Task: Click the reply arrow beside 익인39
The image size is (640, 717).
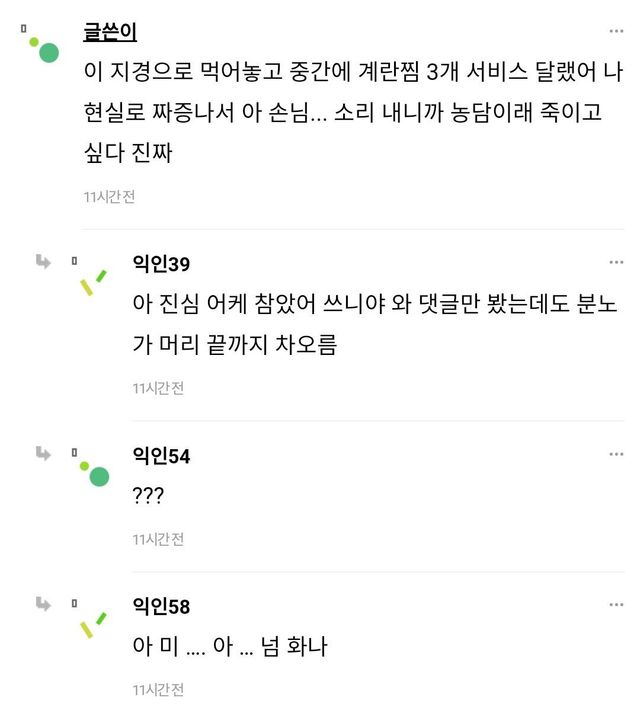Action: point(43,262)
